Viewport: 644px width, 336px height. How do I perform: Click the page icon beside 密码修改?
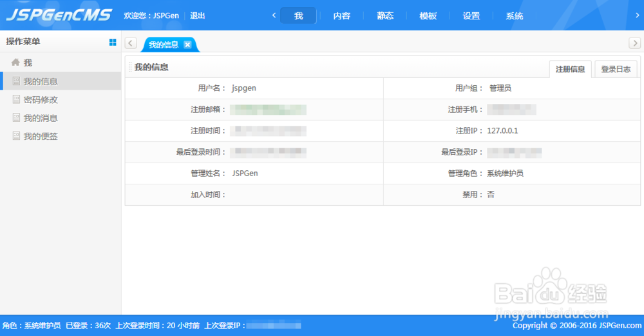[x=17, y=99]
